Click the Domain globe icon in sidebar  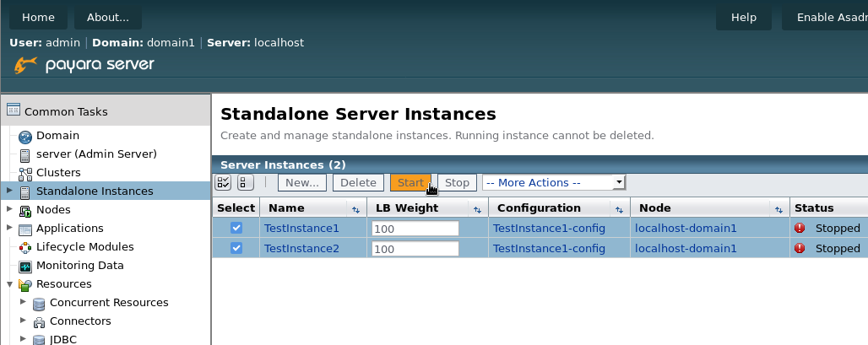(x=24, y=137)
